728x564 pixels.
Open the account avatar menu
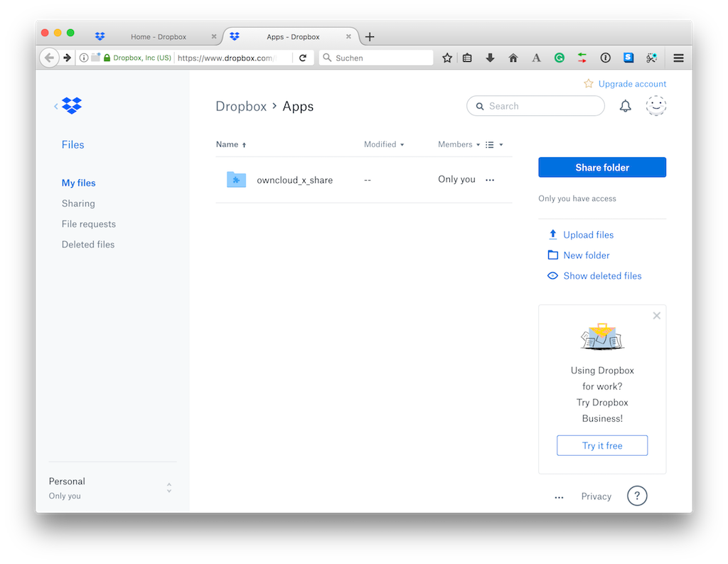pos(655,105)
